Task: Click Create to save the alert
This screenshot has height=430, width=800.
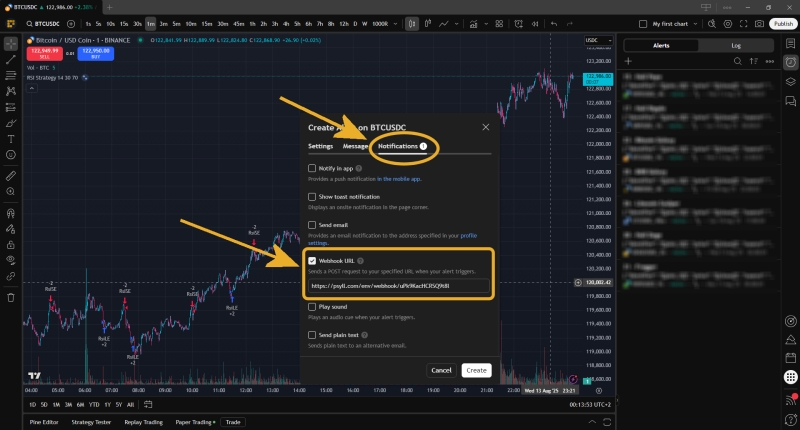Action: coord(477,370)
